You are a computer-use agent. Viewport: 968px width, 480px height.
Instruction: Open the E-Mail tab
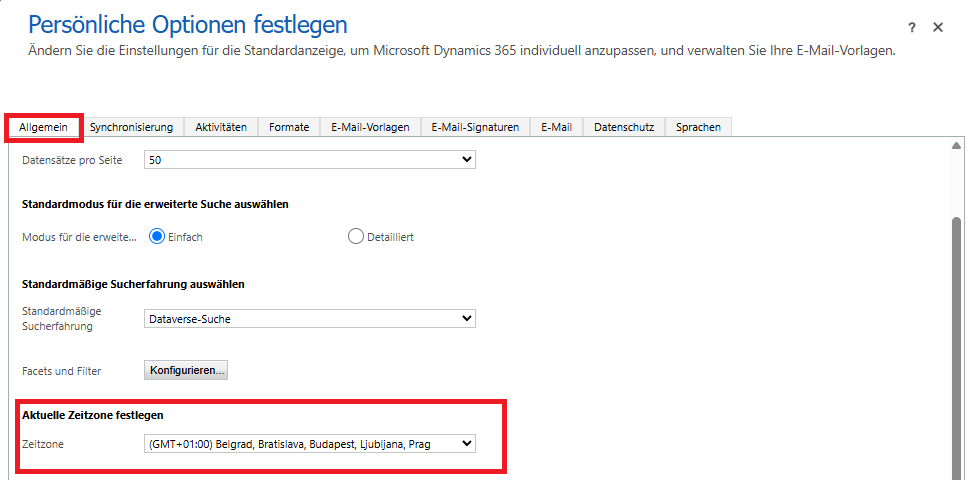click(556, 127)
